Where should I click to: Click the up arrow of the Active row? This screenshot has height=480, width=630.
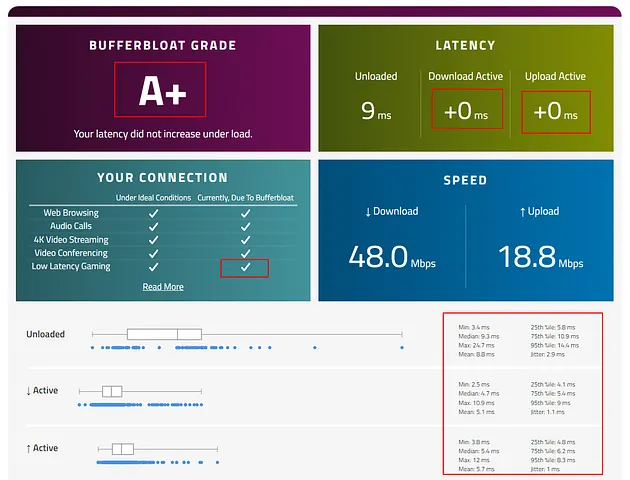(29, 448)
